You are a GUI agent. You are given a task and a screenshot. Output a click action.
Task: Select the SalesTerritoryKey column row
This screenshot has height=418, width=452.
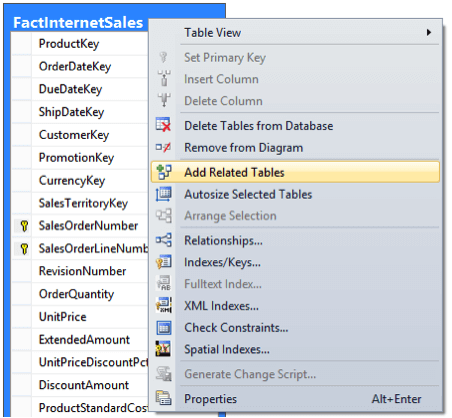80,203
